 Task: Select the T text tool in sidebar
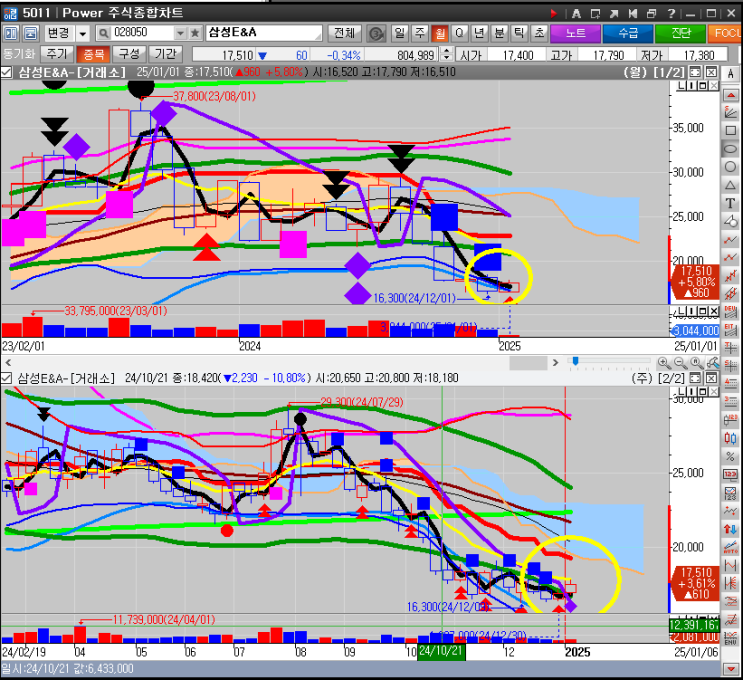[x=730, y=203]
